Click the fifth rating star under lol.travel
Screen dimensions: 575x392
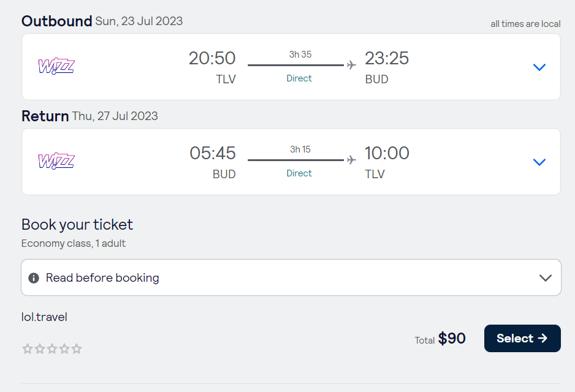(x=77, y=349)
